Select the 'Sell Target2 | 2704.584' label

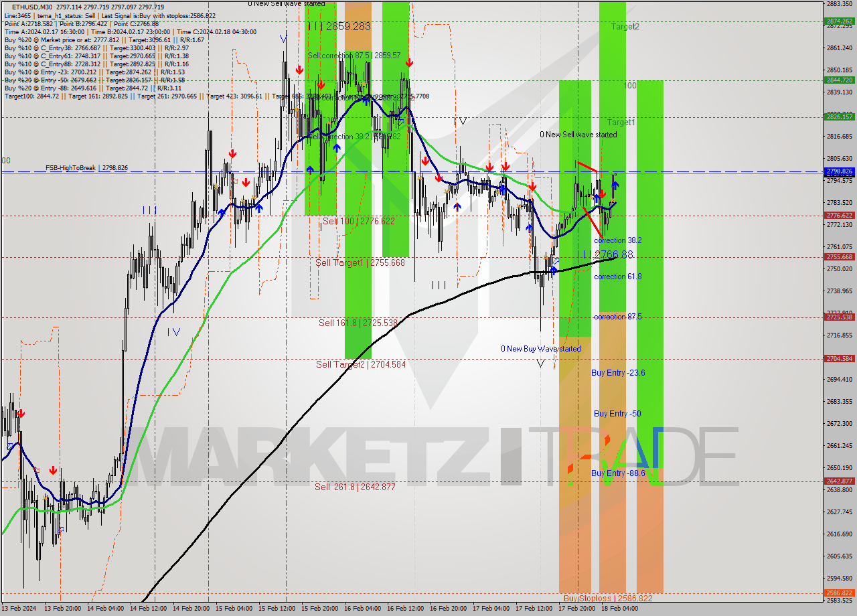(361, 364)
